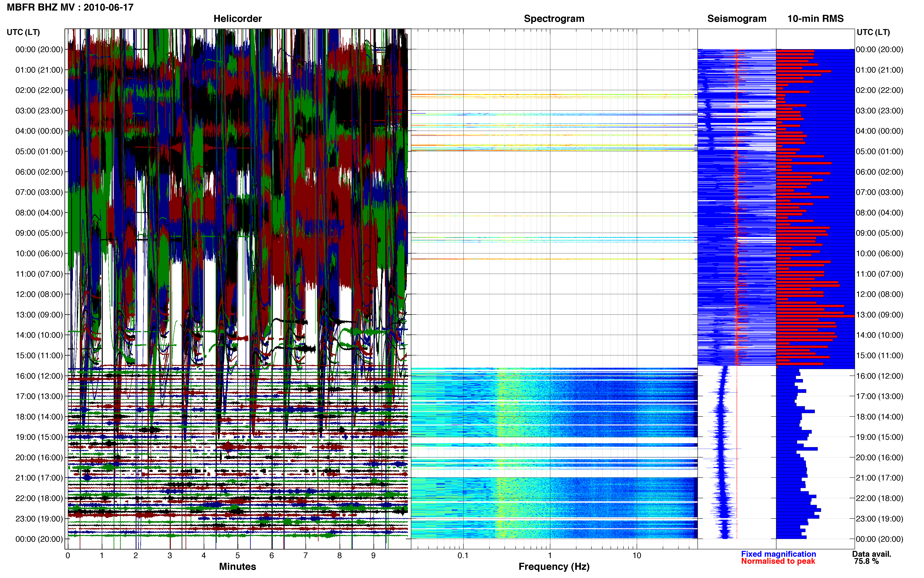
Task: Click the left '22:00 (18:00)' time label
Action: [x=39, y=498]
